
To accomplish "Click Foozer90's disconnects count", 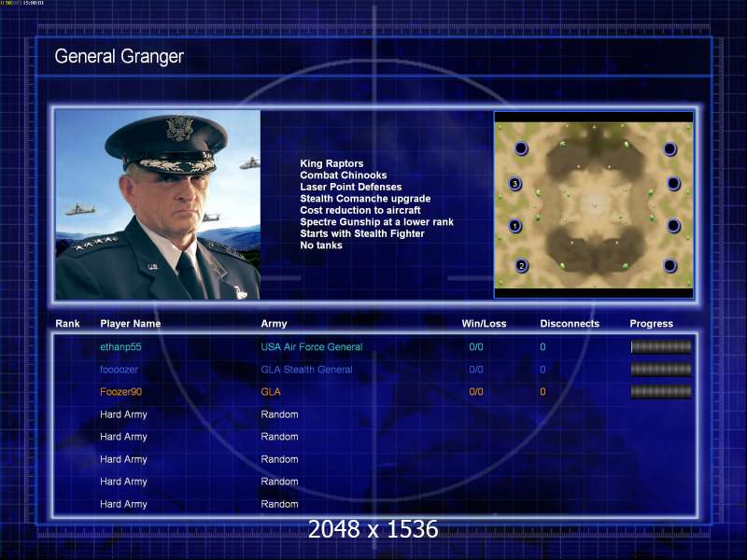I will tap(543, 392).
